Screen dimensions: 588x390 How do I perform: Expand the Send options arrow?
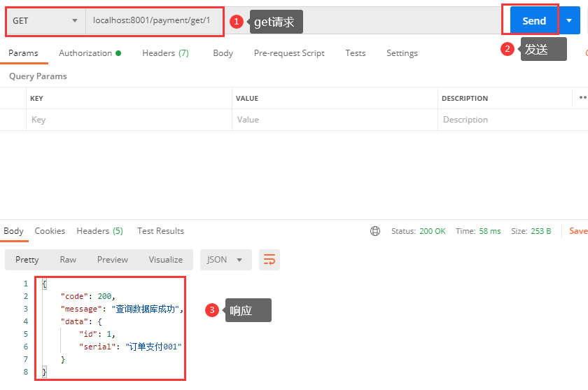click(569, 20)
